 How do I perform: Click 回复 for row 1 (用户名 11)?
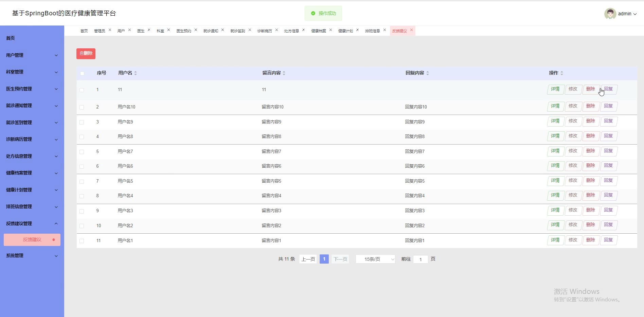pyautogui.click(x=609, y=89)
